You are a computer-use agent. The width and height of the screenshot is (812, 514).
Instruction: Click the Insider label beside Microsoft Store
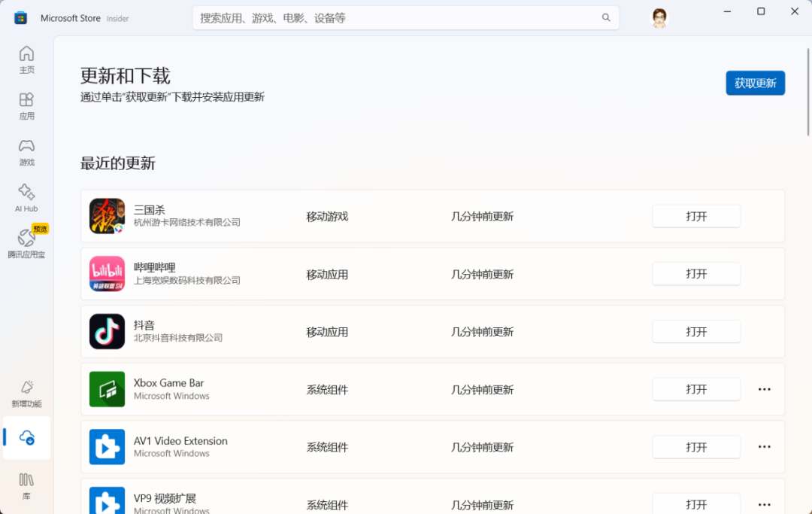coord(117,19)
